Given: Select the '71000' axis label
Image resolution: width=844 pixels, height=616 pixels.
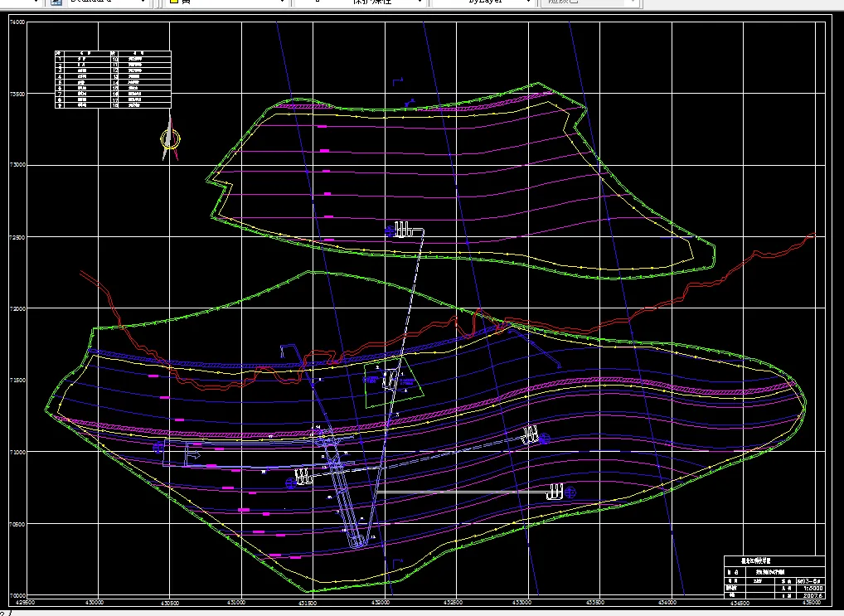Looking at the screenshot, I should pos(17,453).
